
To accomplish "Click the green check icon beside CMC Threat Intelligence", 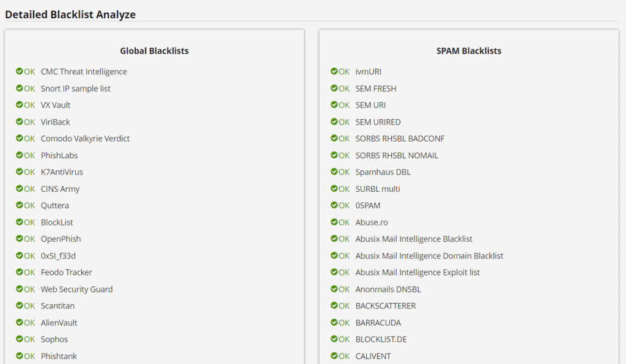I will (x=20, y=71).
